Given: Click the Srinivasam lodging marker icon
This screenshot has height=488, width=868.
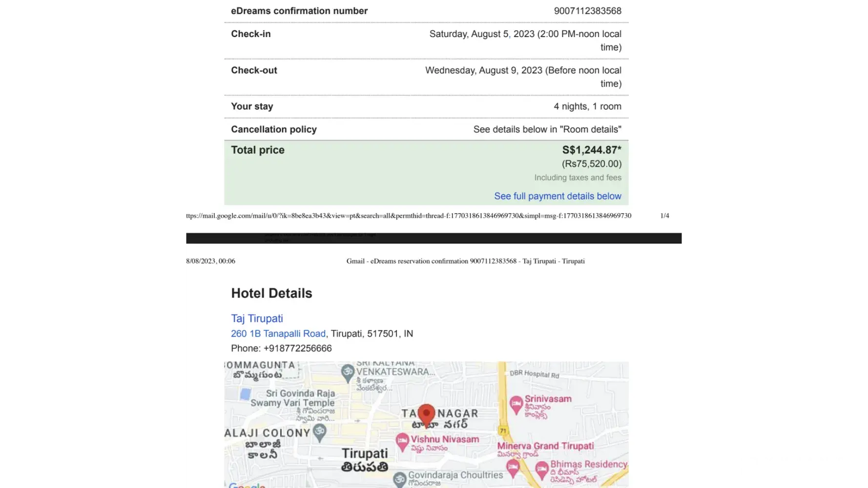Looking at the screenshot, I should 516,404.
